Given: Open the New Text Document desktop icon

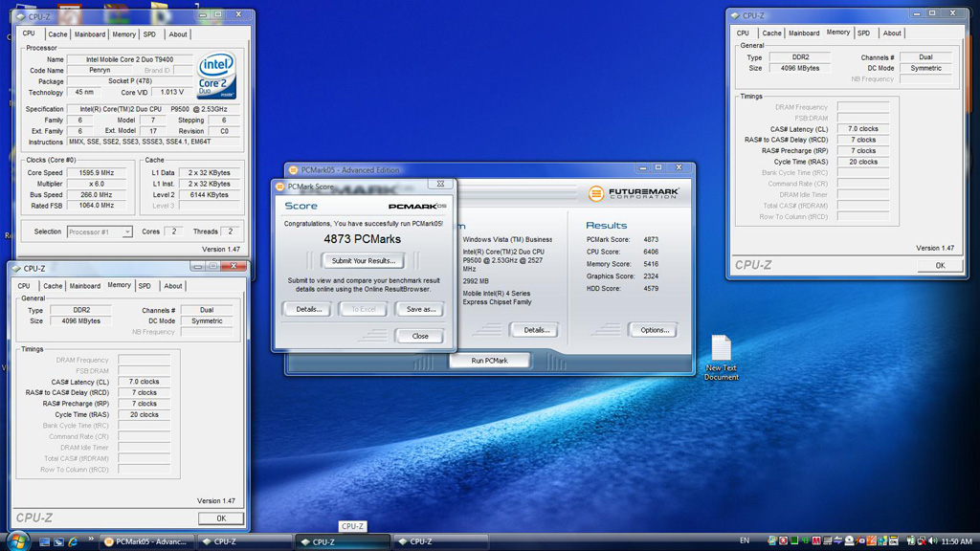Looking at the screenshot, I should click(722, 358).
